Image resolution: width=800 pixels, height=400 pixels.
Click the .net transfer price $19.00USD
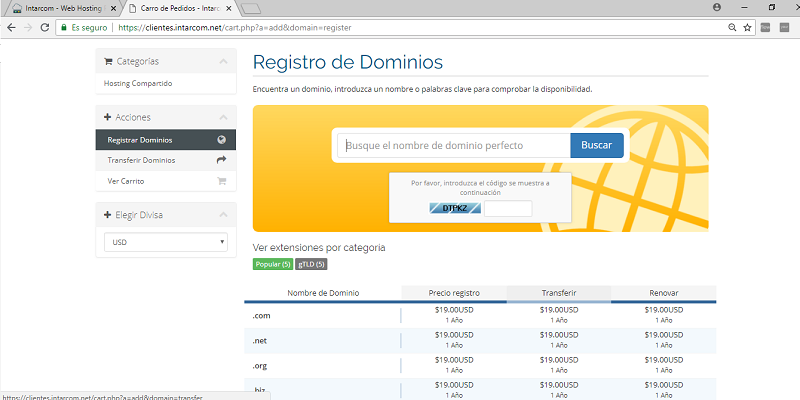click(x=559, y=335)
